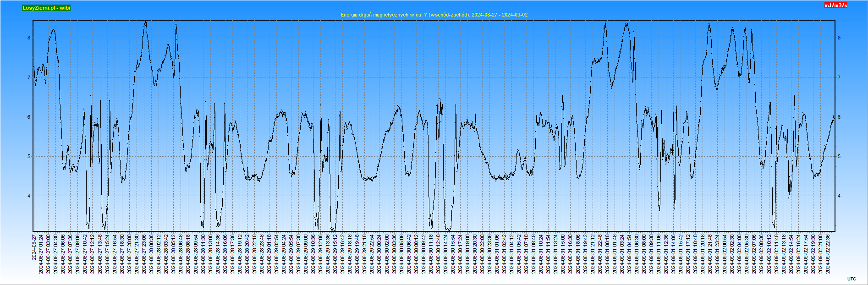Select the 2024-08-27 12:12 time label
868x285 pixels.
tap(93, 254)
